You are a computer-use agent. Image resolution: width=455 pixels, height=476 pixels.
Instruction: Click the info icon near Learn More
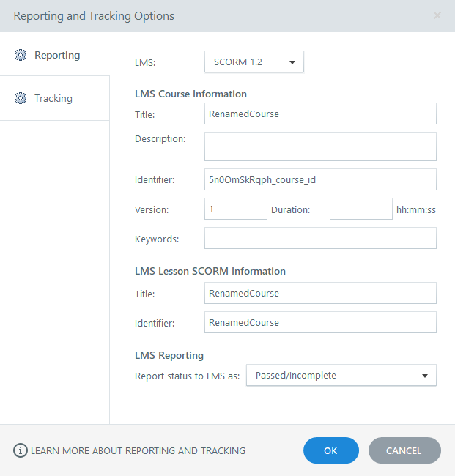(x=21, y=450)
